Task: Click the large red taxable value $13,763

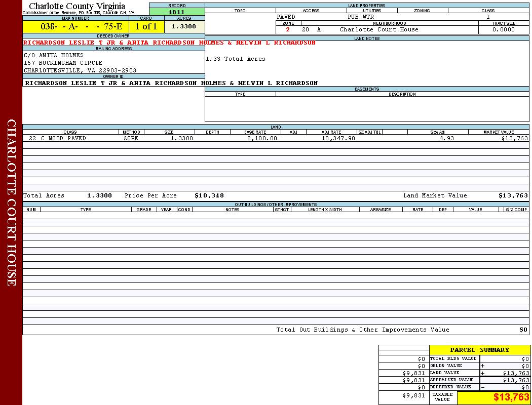Action: click(511, 397)
